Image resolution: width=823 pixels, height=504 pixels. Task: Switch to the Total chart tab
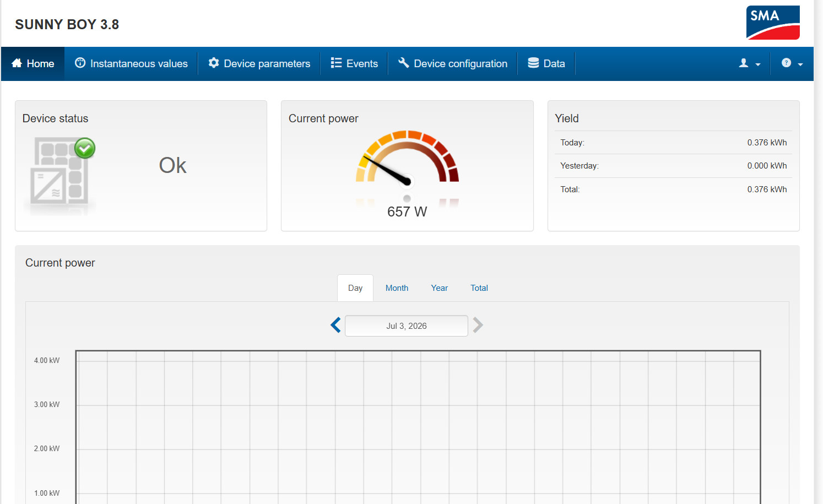click(x=479, y=288)
